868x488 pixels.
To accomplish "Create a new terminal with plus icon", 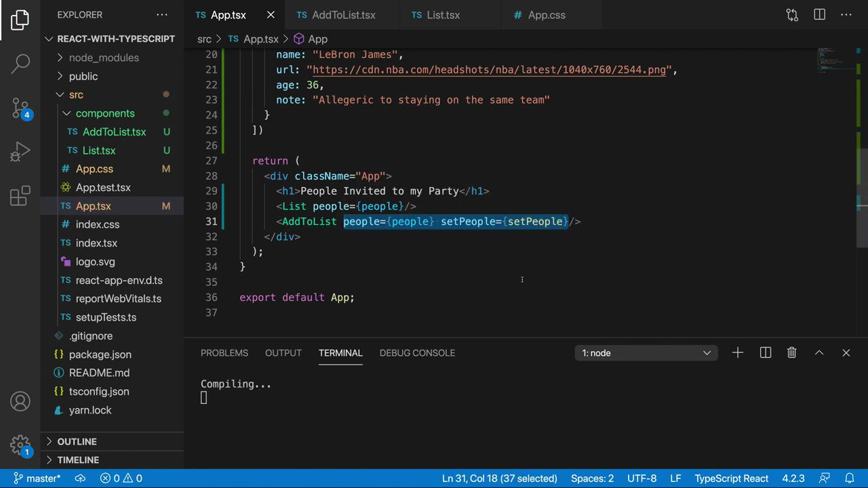I will pos(738,352).
